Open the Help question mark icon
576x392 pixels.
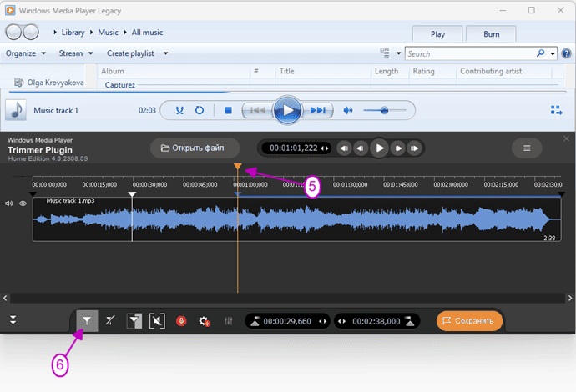(567, 53)
